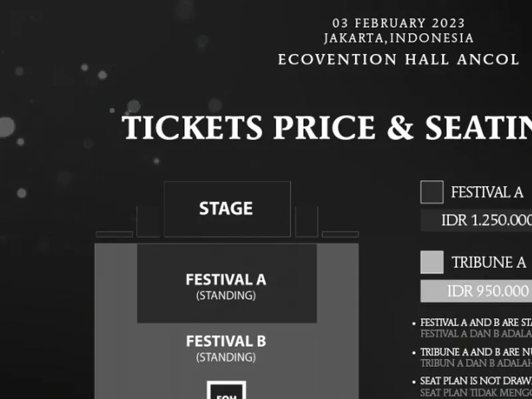Click the Festival A dark legend swatch

click(x=432, y=192)
